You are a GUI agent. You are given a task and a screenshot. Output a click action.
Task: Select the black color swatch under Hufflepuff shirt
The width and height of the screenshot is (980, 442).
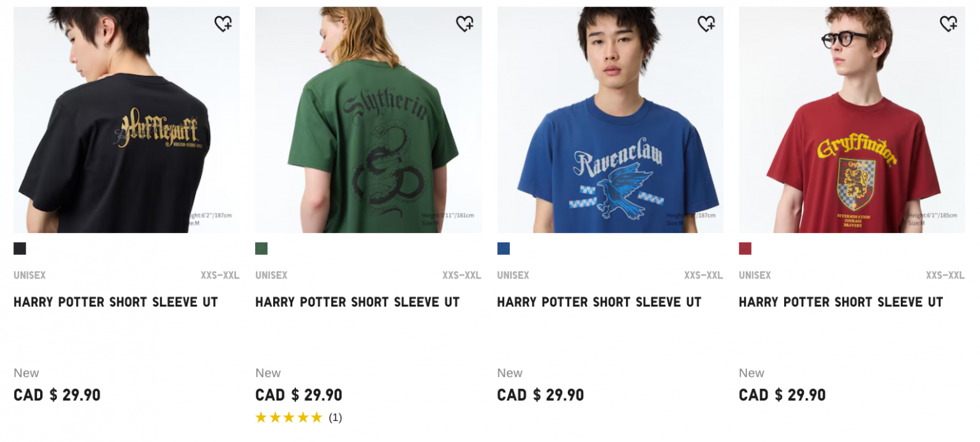click(x=19, y=248)
